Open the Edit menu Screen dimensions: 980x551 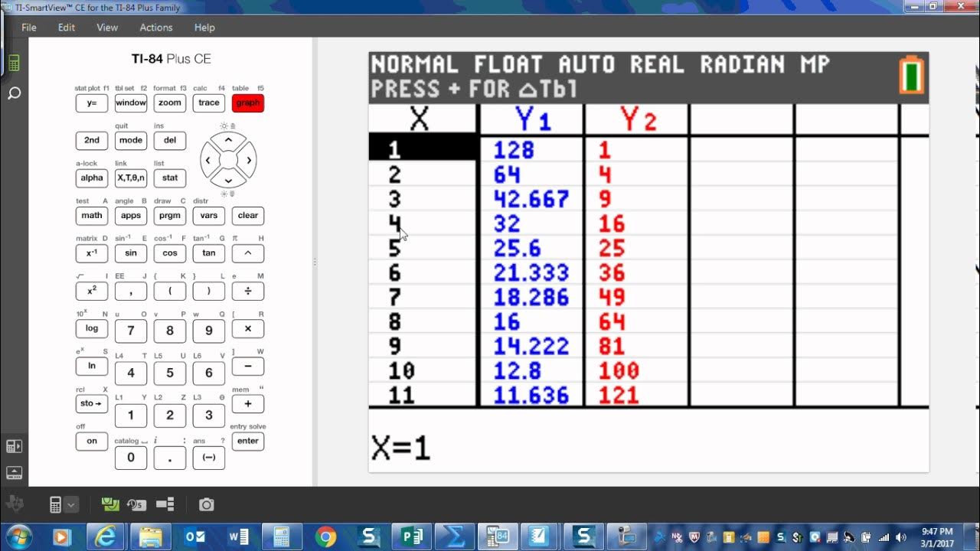pyautogui.click(x=67, y=27)
